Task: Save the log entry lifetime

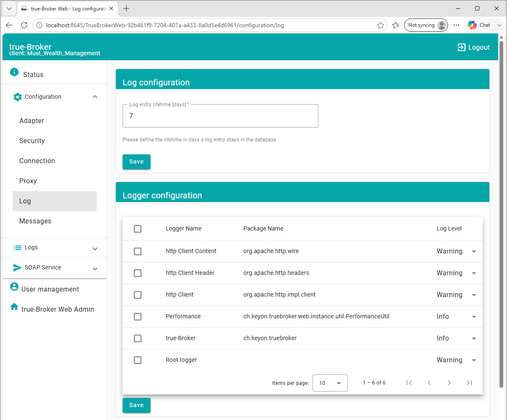Action: click(x=136, y=162)
